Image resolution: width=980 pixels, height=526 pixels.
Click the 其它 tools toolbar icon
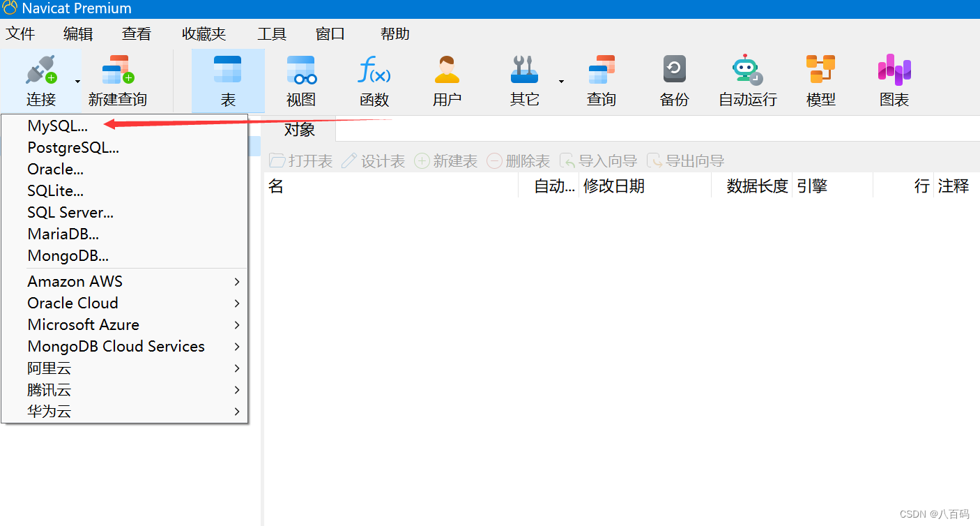[524, 70]
